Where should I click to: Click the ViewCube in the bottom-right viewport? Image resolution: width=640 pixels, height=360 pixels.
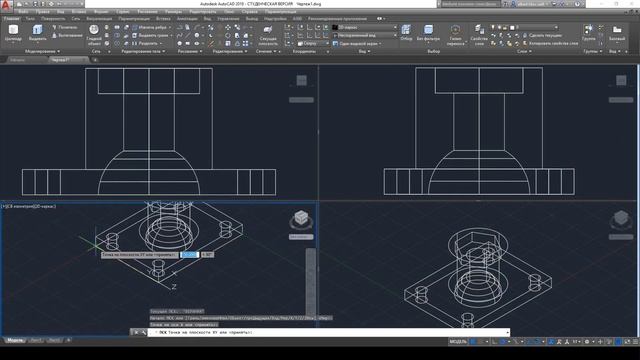[x=621, y=218]
